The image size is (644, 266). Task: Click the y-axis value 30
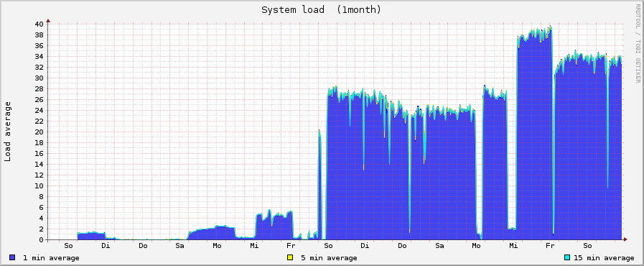pos(39,78)
